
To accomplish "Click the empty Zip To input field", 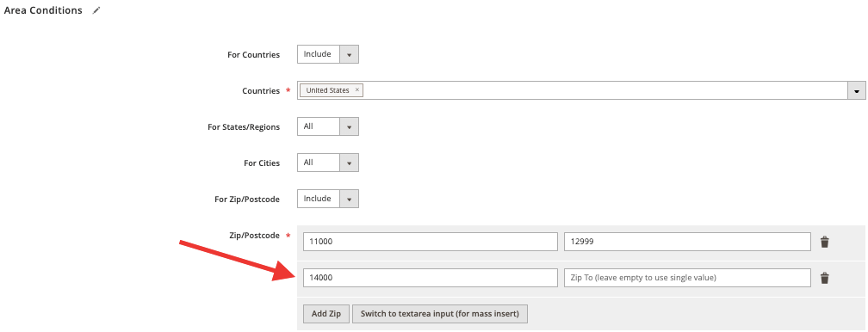I will point(687,278).
